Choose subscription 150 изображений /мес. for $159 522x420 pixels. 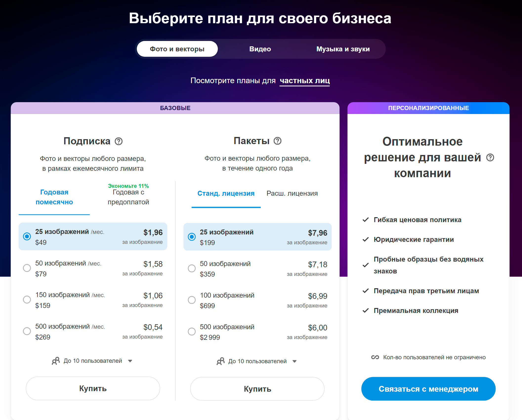coord(93,300)
